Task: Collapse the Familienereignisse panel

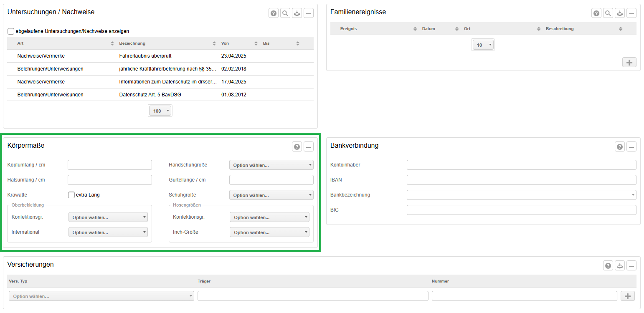Action: tap(631, 13)
